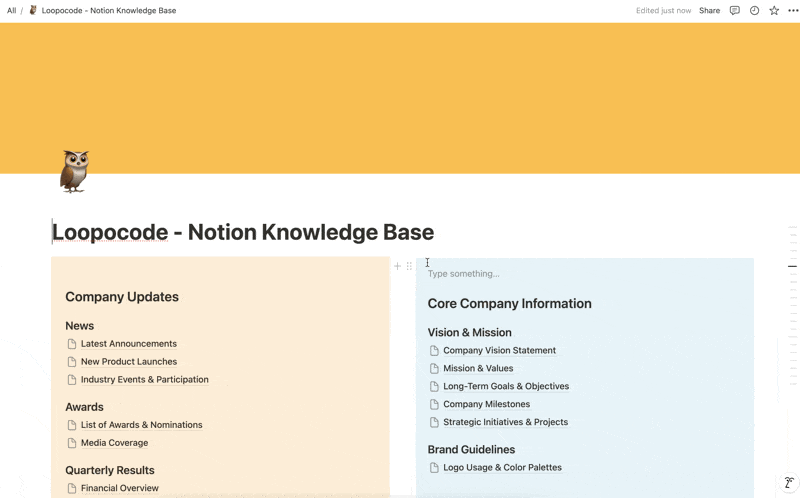The image size is (800, 498).
Task: Click the page icon beside Company Vision Statement
Action: pos(434,351)
